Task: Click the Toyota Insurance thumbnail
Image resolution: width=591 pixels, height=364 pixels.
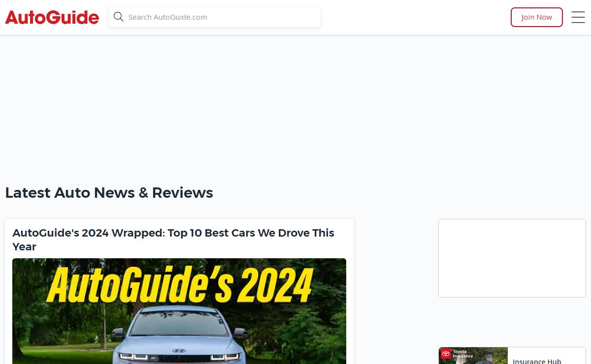Action: click(473, 356)
